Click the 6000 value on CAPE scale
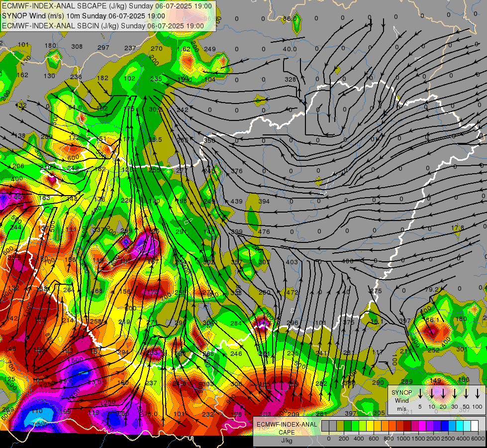 click(x=478, y=439)
